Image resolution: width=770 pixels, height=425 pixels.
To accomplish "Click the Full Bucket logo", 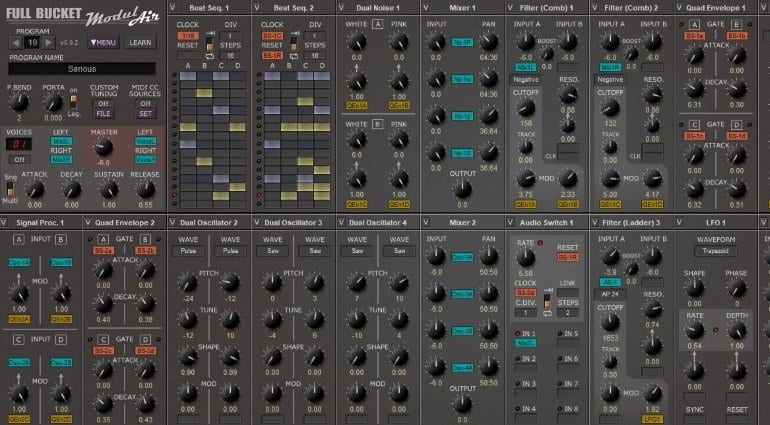I will pos(43,13).
